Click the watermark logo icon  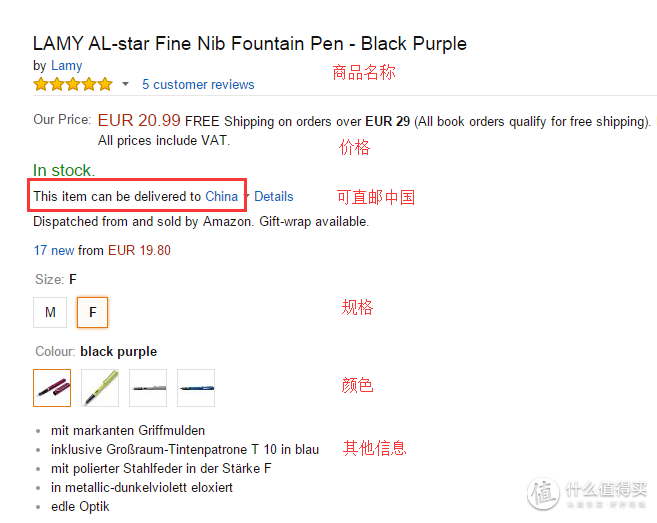(544, 493)
